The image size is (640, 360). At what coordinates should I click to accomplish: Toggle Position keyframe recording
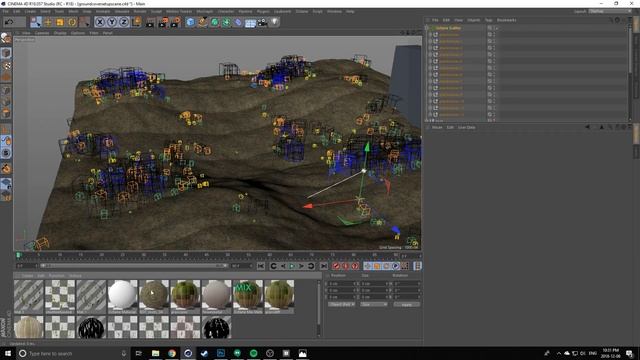(367, 266)
